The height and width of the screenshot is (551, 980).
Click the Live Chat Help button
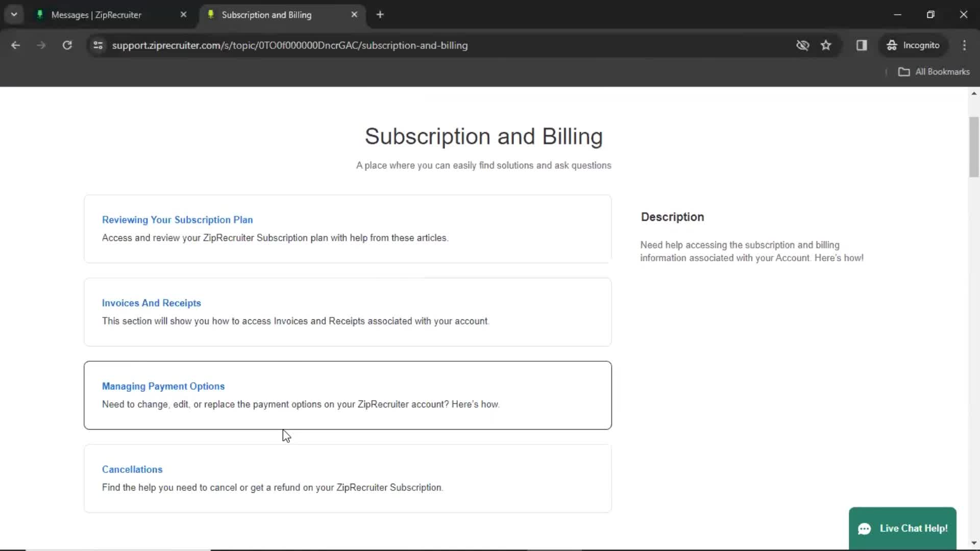point(902,528)
